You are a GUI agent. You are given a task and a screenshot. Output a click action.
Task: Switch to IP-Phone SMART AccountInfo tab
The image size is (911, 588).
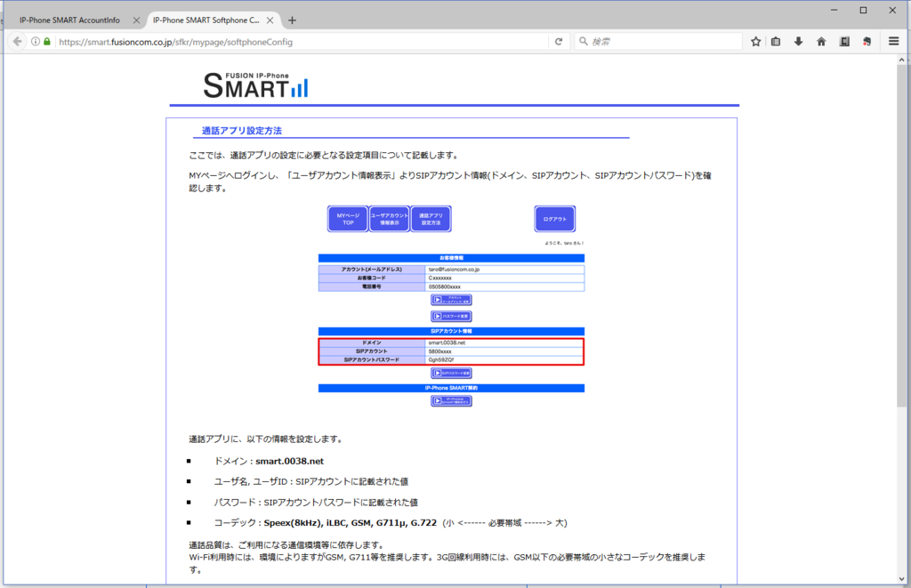coord(69,20)
